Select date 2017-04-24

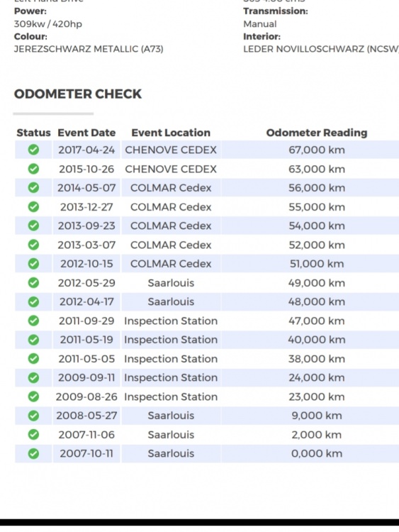pyautogui.click(x=86, y=150)
